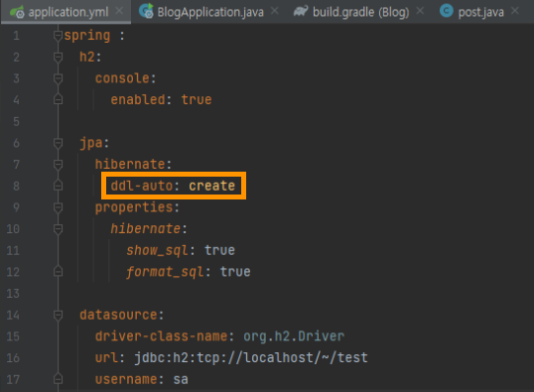
Task: Click the italic 'hibernate:' key on line 10
Action: [x=149, y=229]
